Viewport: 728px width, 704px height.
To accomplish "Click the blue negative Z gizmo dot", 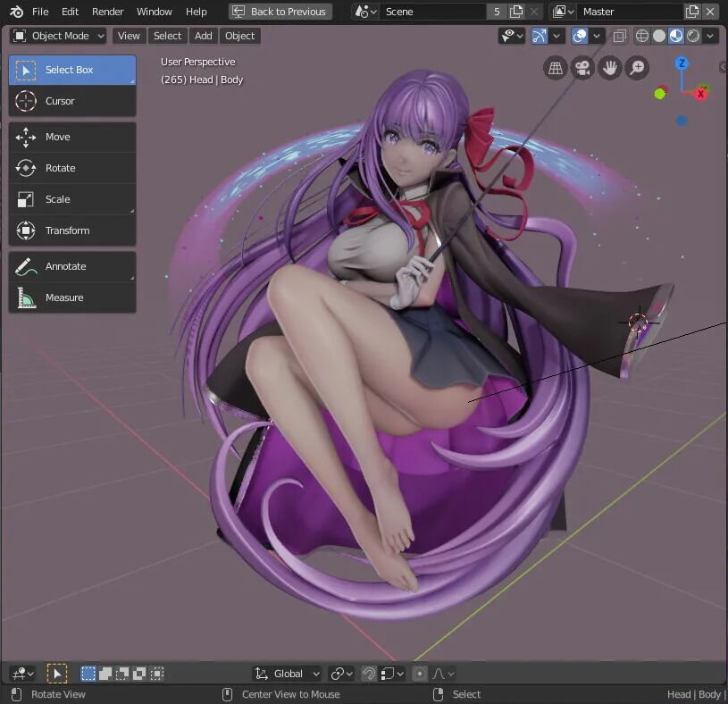I will coord(682,122).
